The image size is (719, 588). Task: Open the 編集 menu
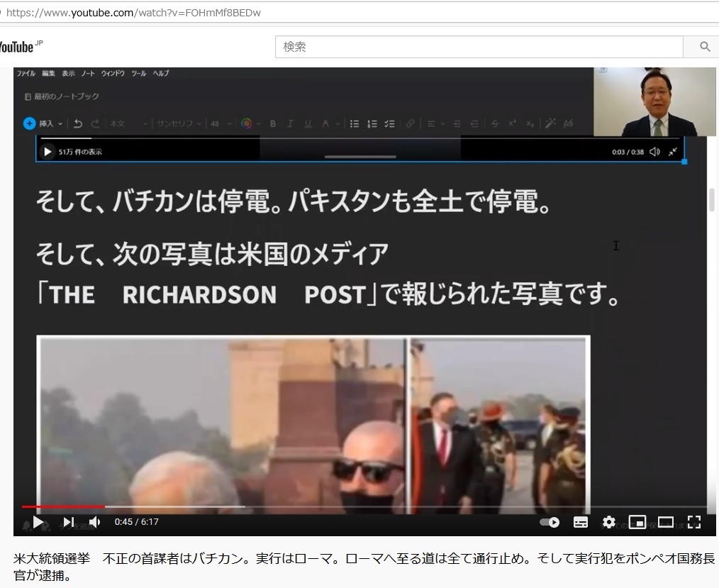click(x=49, y=73)
